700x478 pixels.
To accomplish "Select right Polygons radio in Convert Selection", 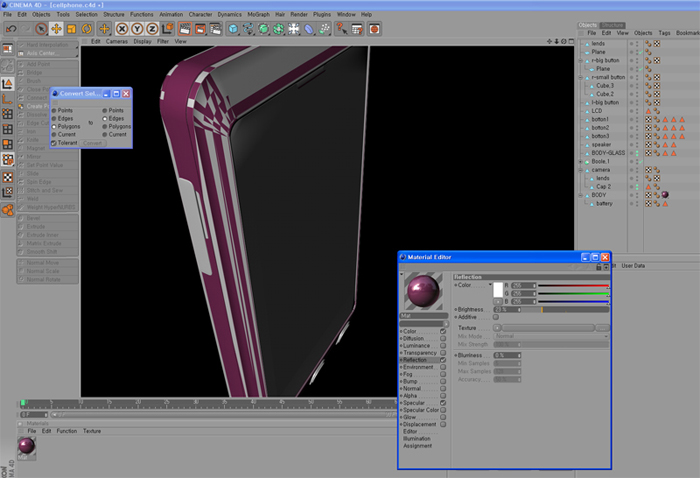I will 105,127.
